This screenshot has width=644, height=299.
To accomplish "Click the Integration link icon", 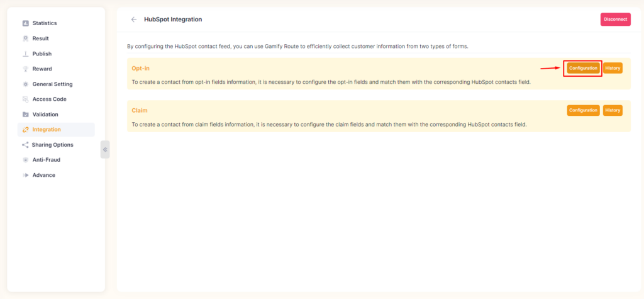I will pos(25,130).
